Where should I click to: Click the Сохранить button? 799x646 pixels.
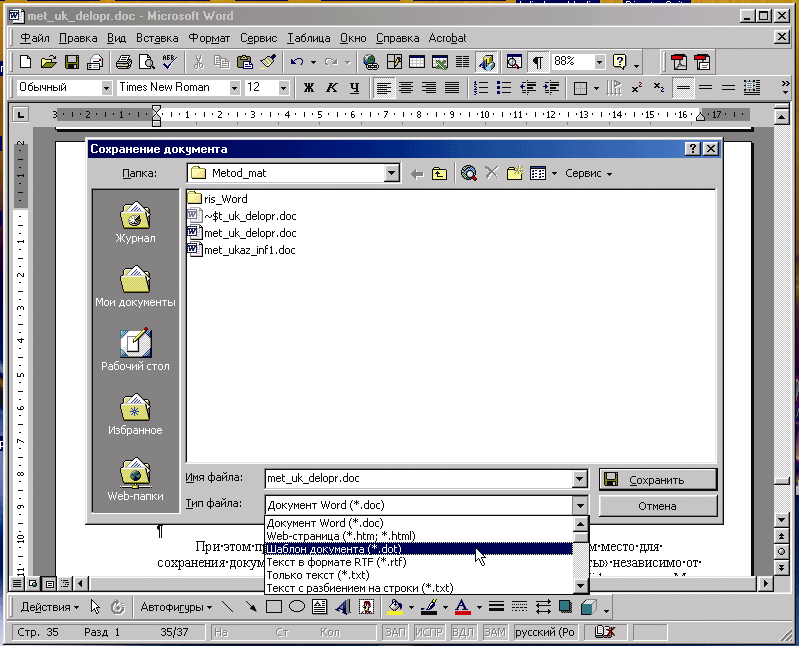pyautogui.click(x=658, y=479)
